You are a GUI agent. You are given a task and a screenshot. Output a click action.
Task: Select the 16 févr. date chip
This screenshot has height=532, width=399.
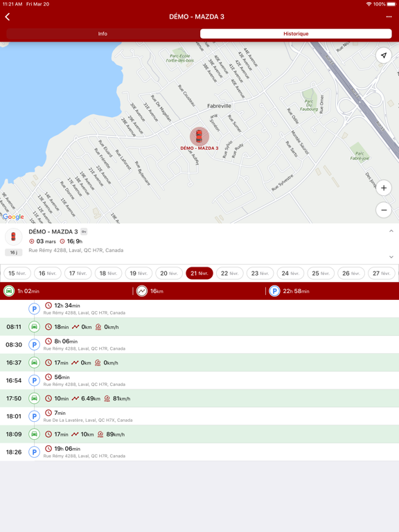pyautogui.click(x=48, y=273)
